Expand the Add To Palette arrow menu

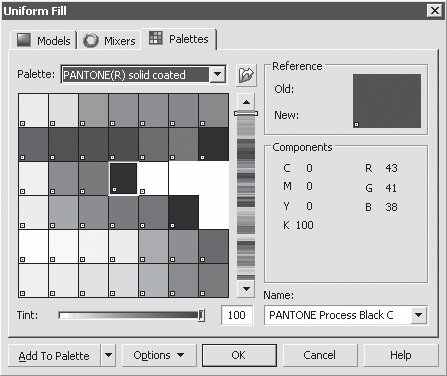coord(108,355)
